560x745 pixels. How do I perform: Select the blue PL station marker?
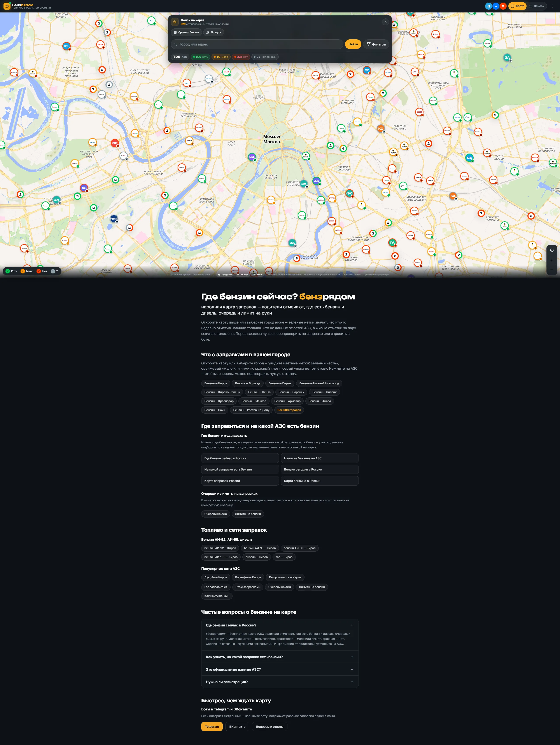coord(67,46)
